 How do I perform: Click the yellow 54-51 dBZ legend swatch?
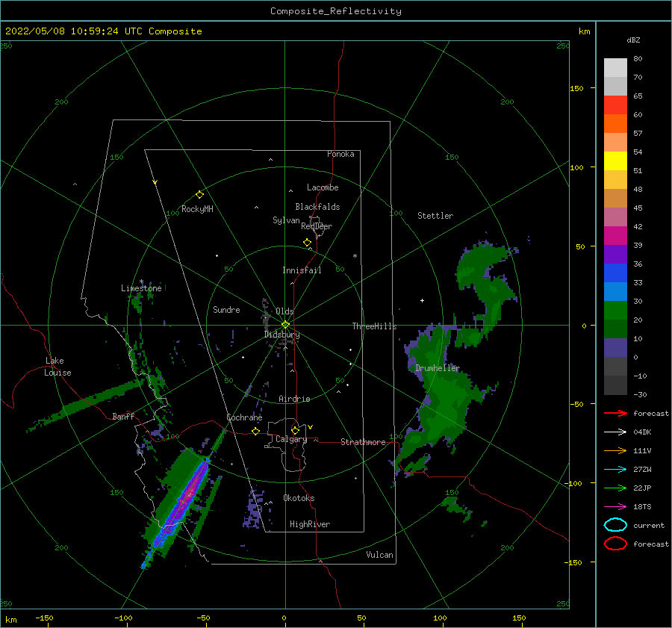tap(615, 161)
